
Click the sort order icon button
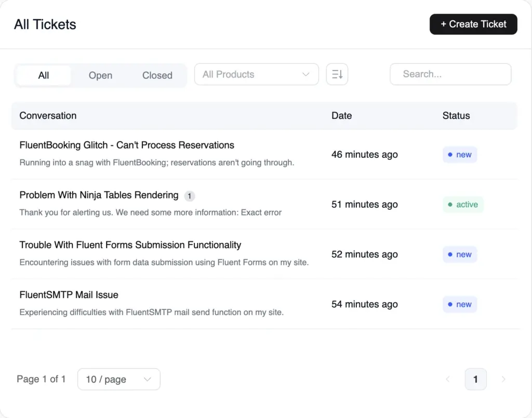click(x=337, y=74)
